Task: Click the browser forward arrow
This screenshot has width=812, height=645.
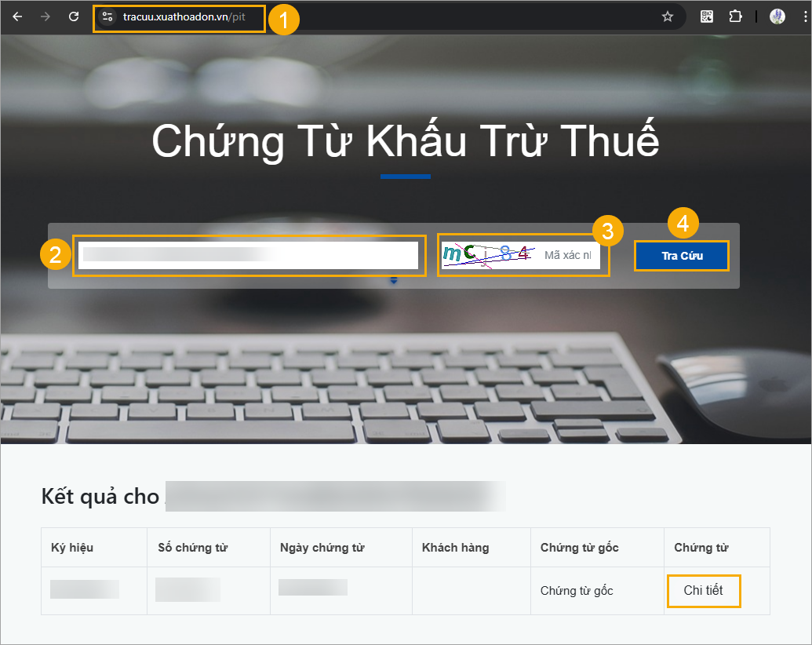Action: coord(46,16)
